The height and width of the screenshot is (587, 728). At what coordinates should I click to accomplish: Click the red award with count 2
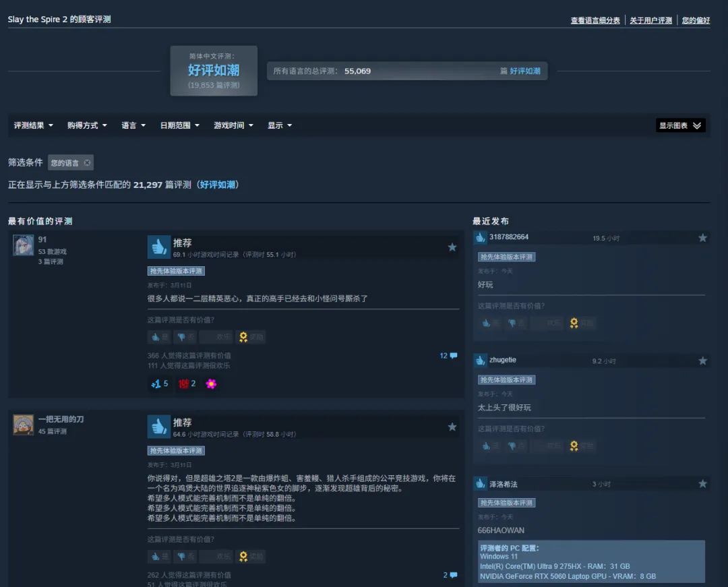pyautogui.click(x=187, y=383)
